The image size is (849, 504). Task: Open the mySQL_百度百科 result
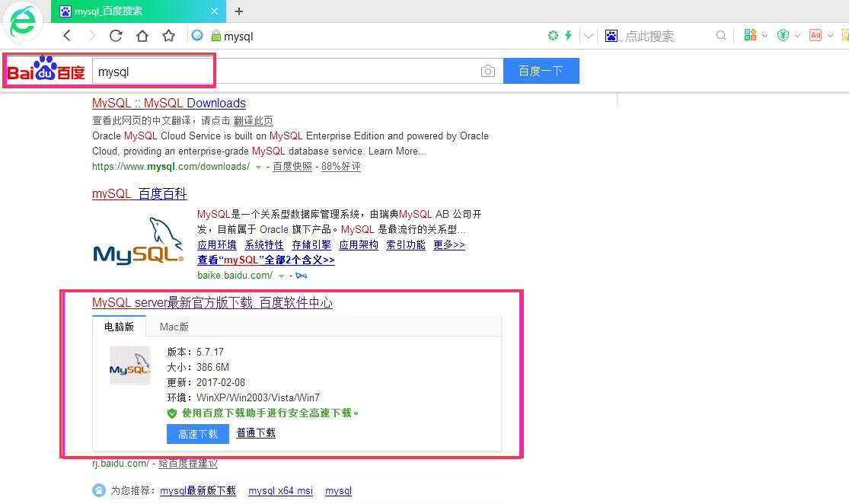(139, 194)
